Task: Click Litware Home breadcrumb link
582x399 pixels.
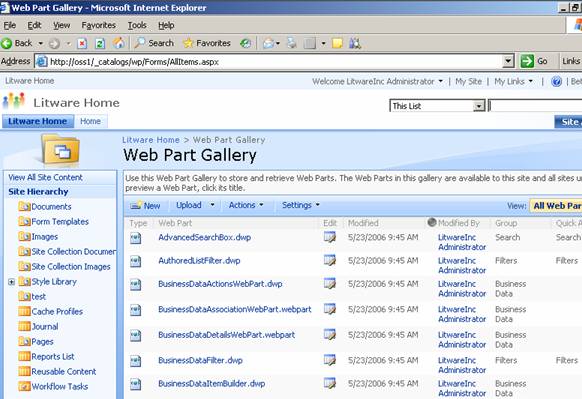Action: tap(151, 140)
